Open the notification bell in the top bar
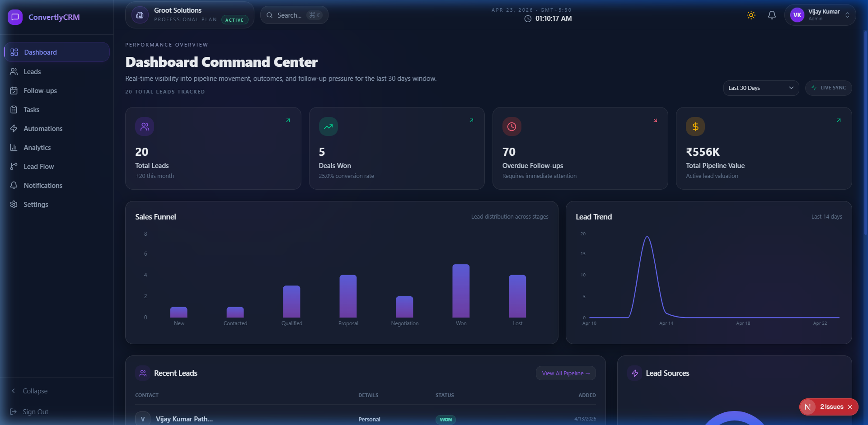Image resolution: width=868 pixels, height=425 pixels. click(772, 15)
